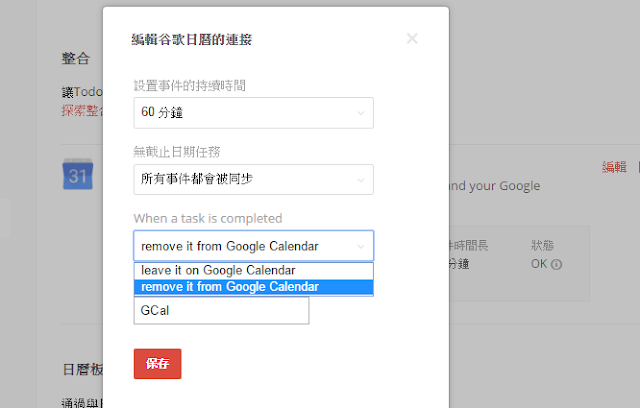This screenshot has height=408, width=640.
Task: Click the 狀態 column header
Action: pyautogui.click(x=542, y=245)
